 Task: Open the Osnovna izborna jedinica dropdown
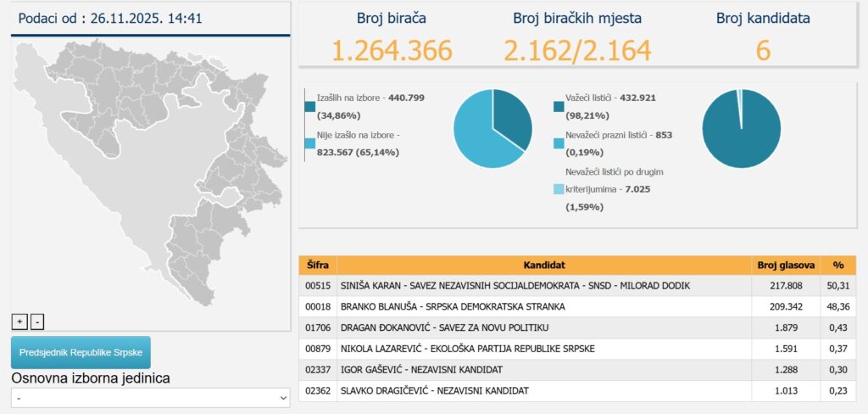coord(151,397)
